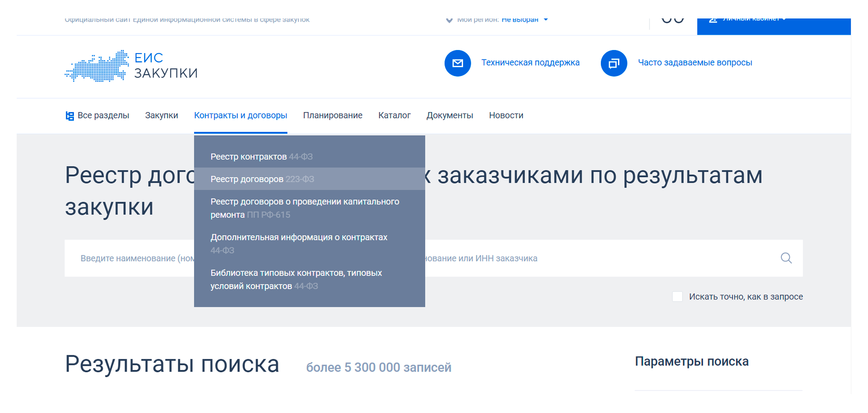The width and height of the screenshot is (868, 413).
Task: Open the Планирование menu
Action: point(333,115)
